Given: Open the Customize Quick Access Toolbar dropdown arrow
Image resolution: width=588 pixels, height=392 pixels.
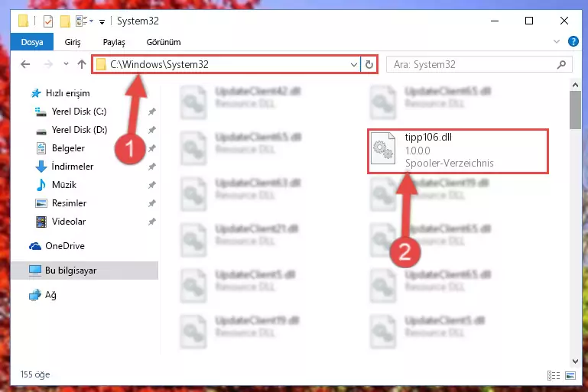Looking at the screenshot, I should click(102, 22).
